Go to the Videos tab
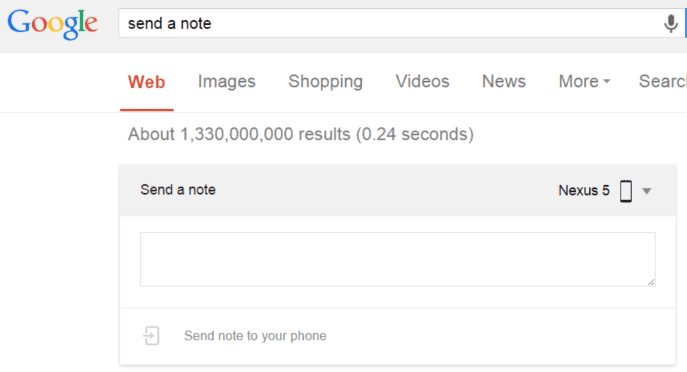687x372 pixels. click(422, 81)
